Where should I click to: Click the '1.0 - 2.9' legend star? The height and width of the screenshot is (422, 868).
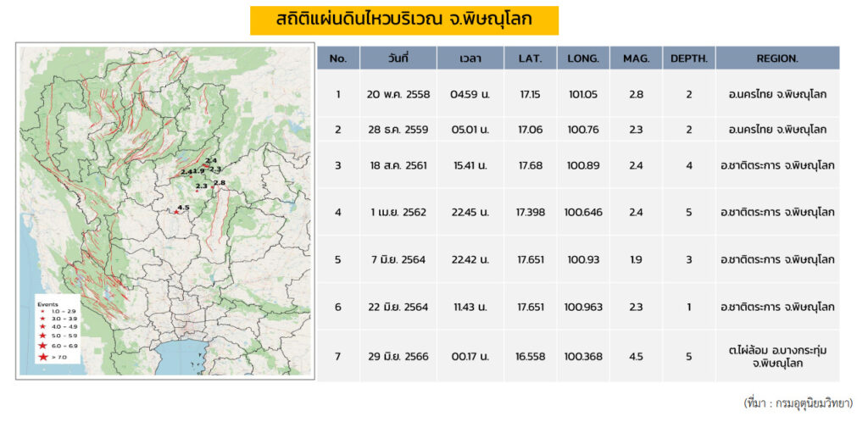[43, 311]
